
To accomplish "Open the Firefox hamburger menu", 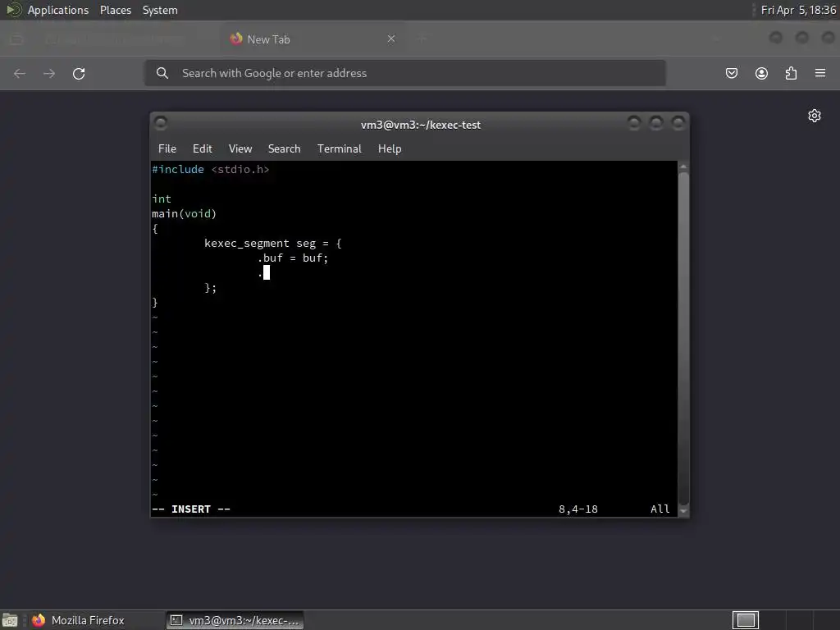I will (820, 73).
